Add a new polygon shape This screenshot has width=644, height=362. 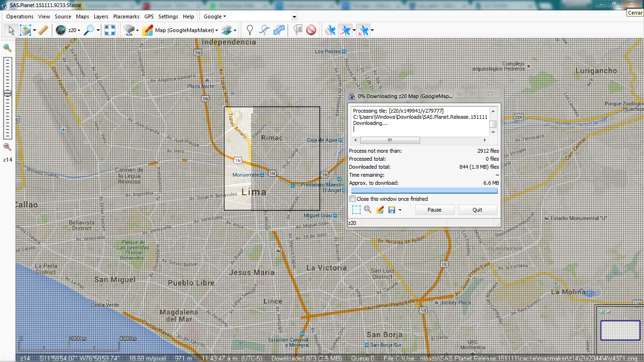(279, 30)
